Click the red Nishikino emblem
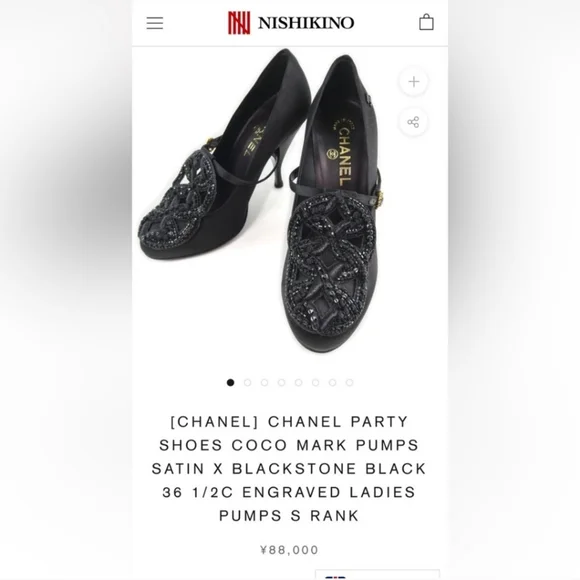The width and height of the screenshot is (580, 580). click(239, 23)
